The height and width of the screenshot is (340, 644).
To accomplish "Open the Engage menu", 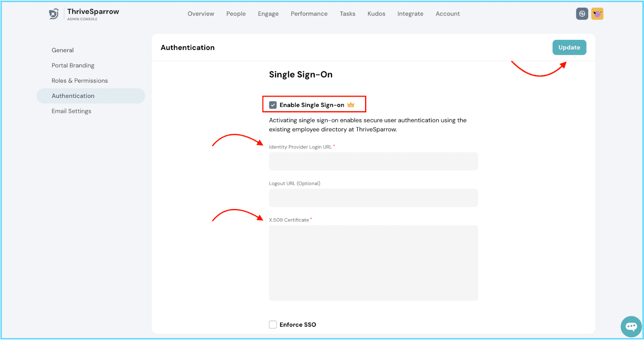I will [268, 14].
